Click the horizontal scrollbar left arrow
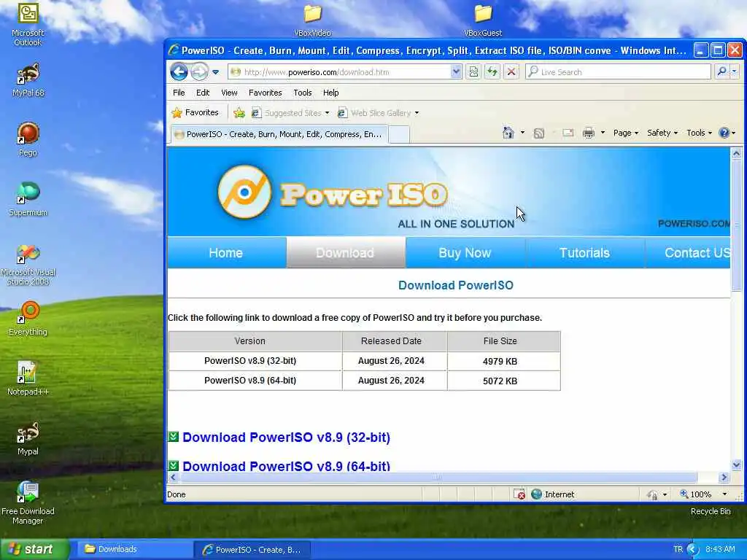The width and height of the screenshot is (747, 560). tap(174, 477)
